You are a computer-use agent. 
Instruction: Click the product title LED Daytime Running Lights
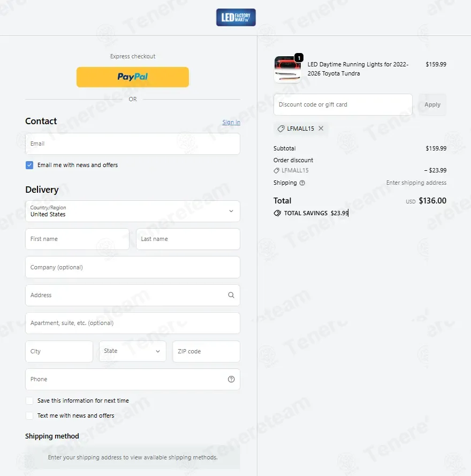(358, 69)
